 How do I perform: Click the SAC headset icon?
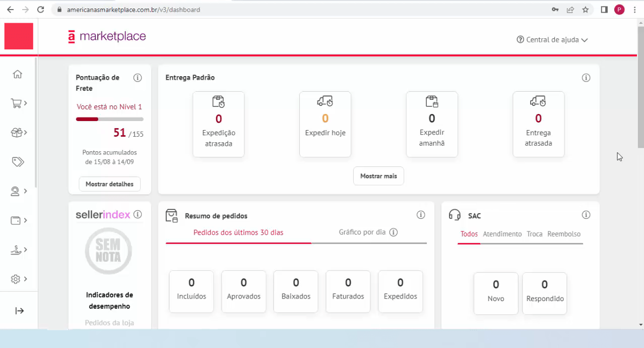[x=455, y=215]
